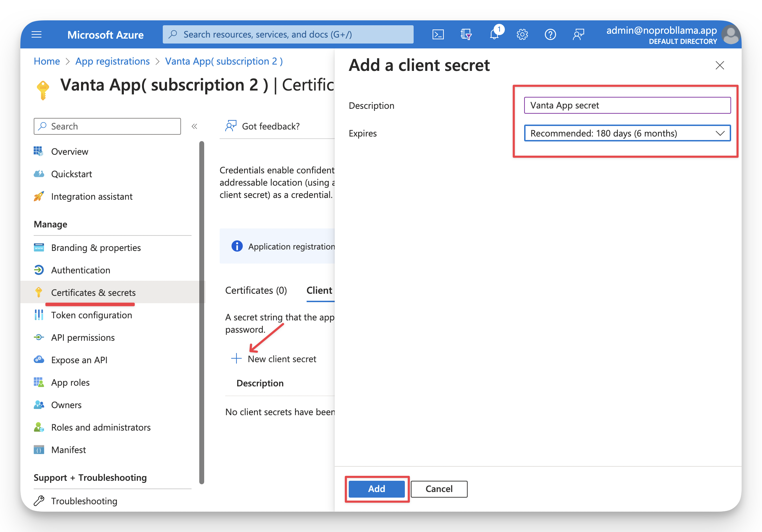This screenshot has width=762, height=532.
Task: Click the Microsoft Azure logo text
Action: click(x=105, y=35)
